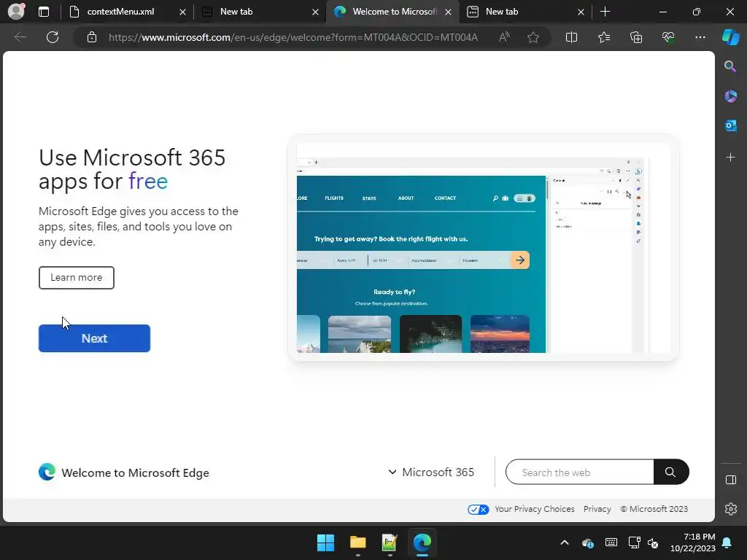This screenshot has height=560, width=747.
Task: Open Your Privacy Choices link
Action: tap(535, 509)
